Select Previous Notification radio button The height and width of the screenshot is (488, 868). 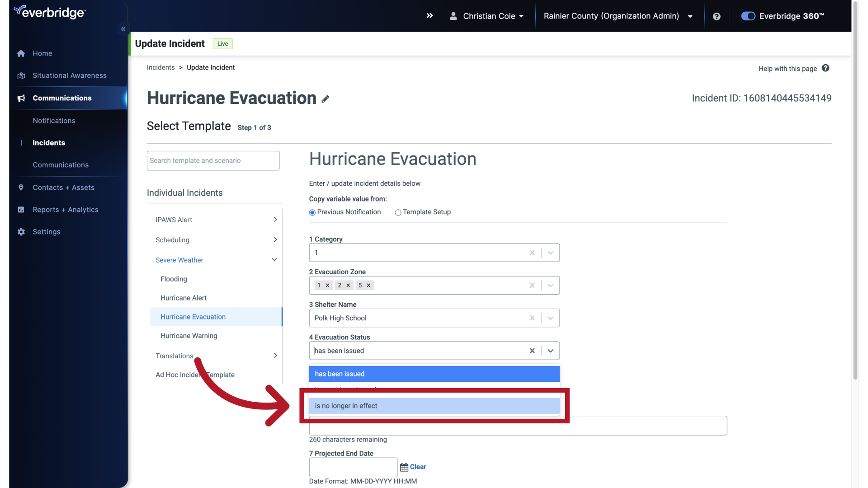coord(312,212)
